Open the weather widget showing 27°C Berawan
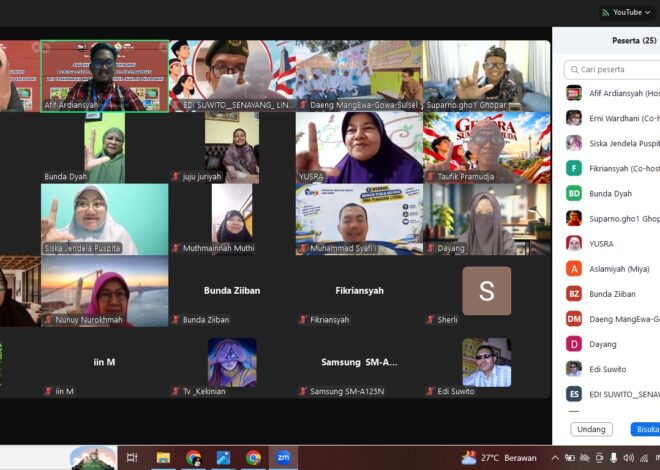 (500, 458)
